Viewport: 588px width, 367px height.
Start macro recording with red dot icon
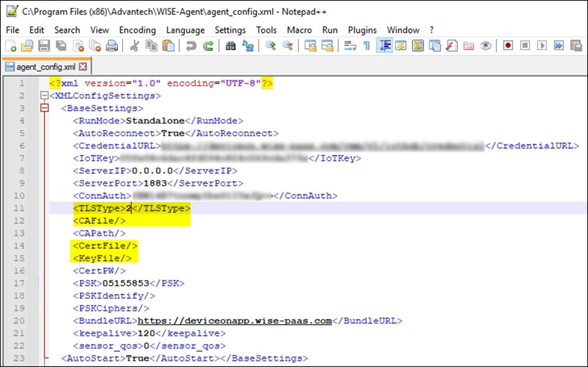(x=508, y=46)
